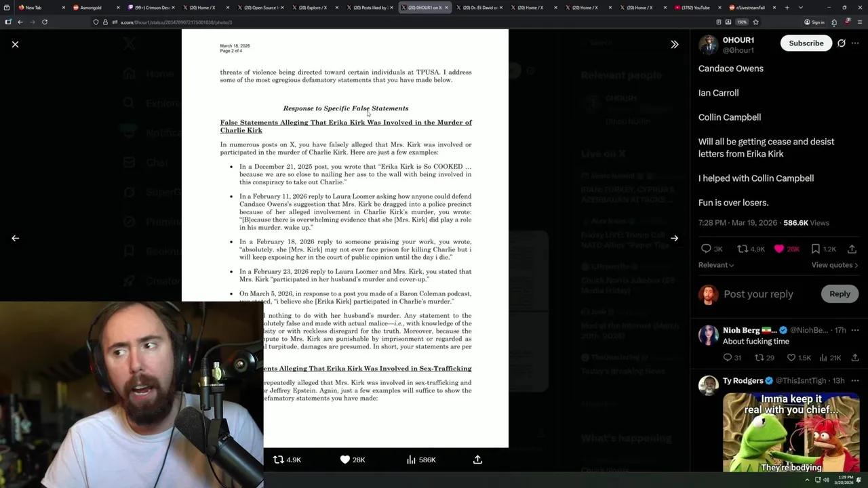Close the active OHOUR1 browser tab
The width and height of the screenshot is (868, 488).
coord(446,7)
